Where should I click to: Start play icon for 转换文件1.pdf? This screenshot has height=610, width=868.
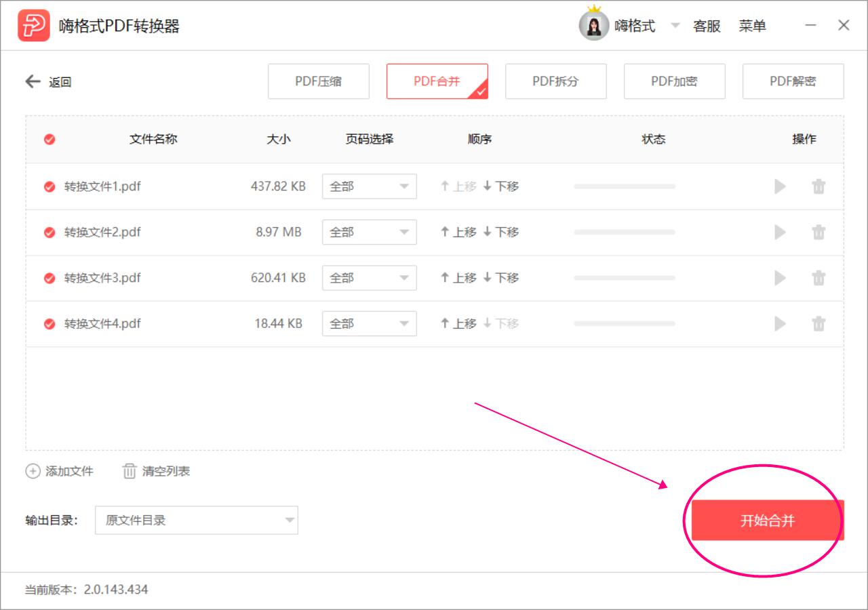pyautogui.click(x=780, y=186)
